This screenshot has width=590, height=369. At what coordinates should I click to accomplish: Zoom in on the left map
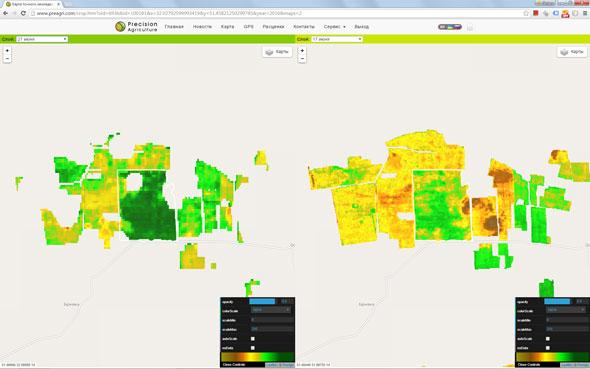[x=7, y=51]
